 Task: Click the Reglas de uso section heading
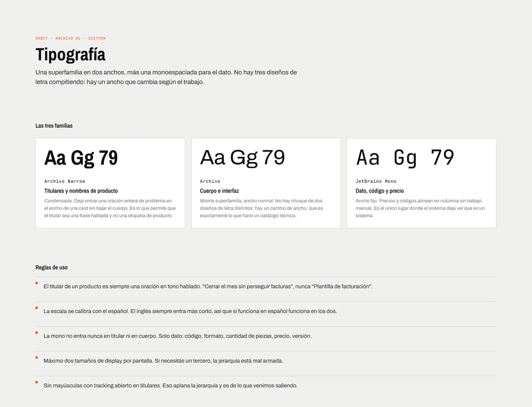(51, 267)
